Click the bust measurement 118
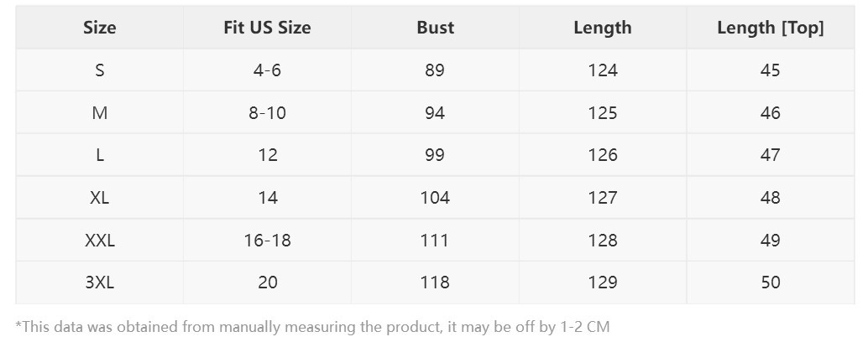868x342 pixels. click(435, 282)
